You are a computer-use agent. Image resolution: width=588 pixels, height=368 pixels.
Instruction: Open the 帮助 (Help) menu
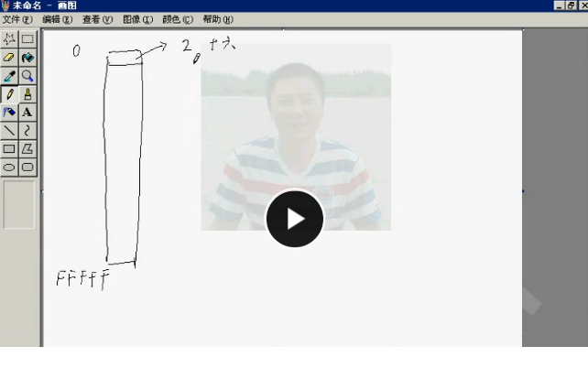[x=218, y=19]
